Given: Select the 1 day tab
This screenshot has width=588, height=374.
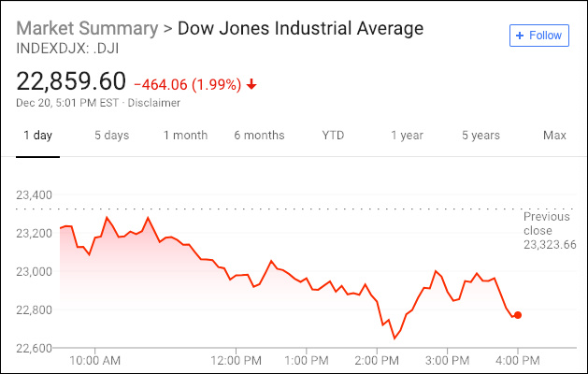Looking at the screenshot, I should point(37,136).
